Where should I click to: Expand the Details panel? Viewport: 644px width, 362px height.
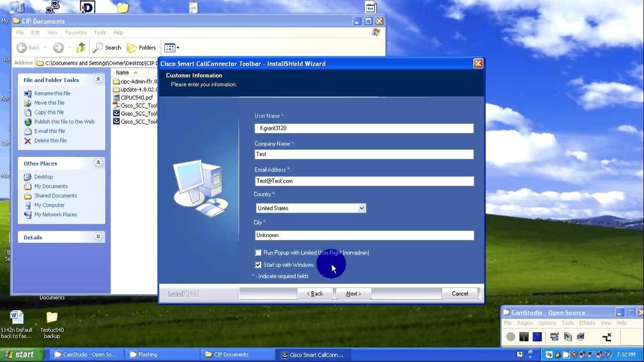tap(98, 237)
